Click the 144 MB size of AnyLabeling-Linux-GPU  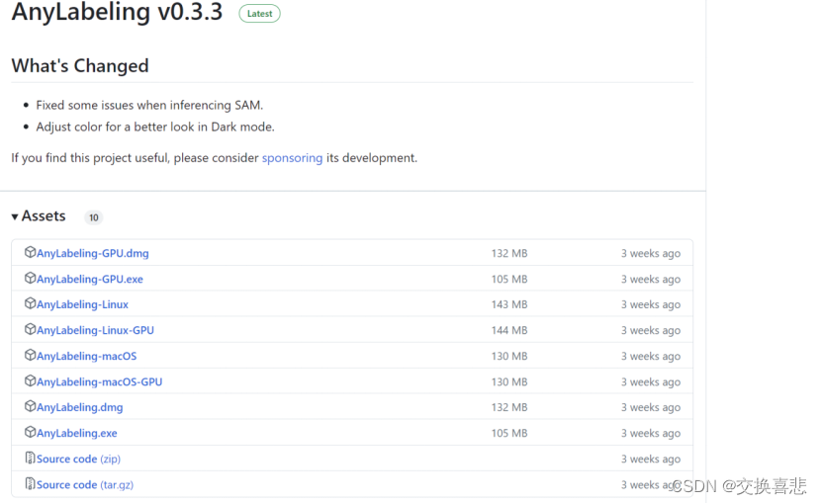509,331
